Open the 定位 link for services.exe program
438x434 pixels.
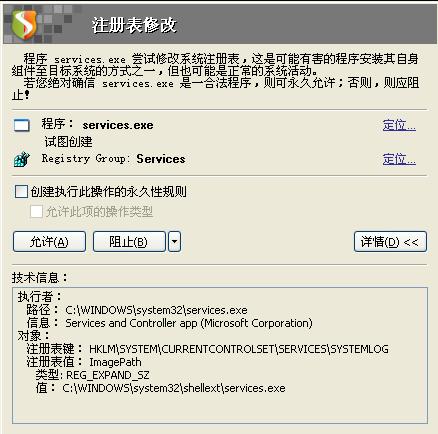coord(399,125)
